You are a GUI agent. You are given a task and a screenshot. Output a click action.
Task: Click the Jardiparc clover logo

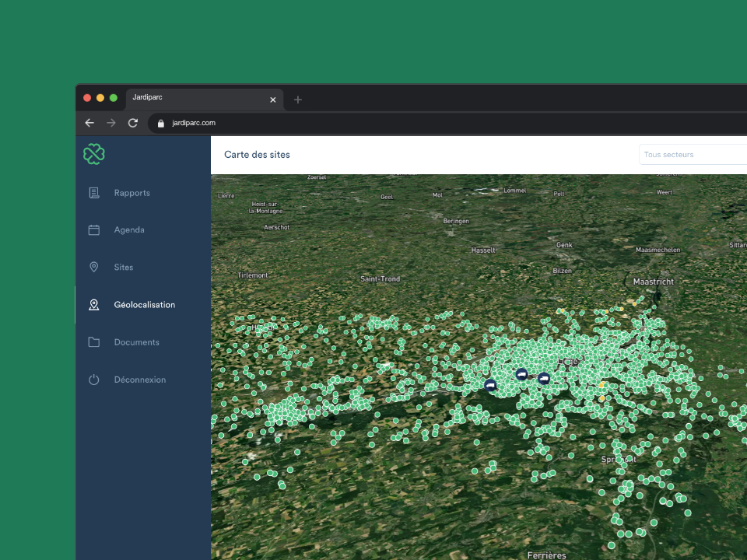tap(94, 154)
